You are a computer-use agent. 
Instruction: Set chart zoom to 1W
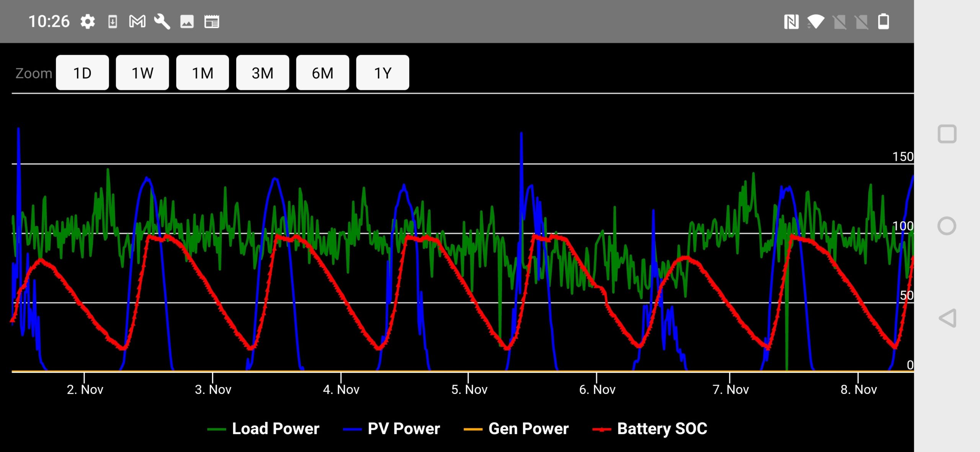click(142, 73)
